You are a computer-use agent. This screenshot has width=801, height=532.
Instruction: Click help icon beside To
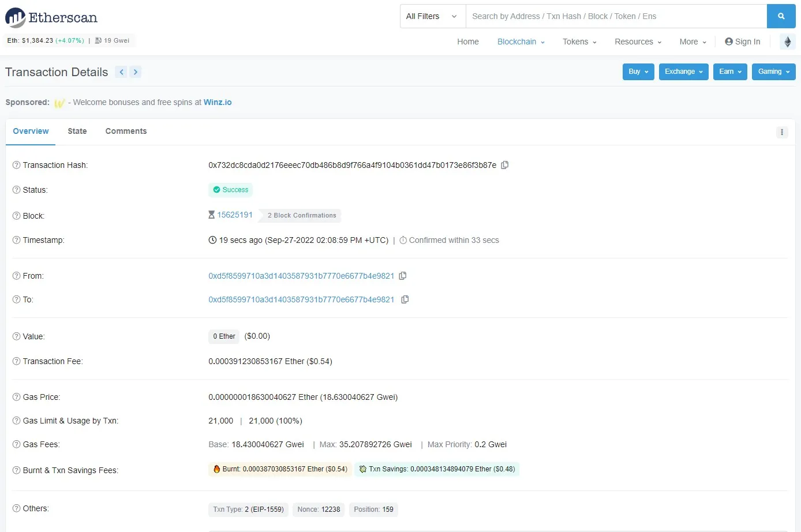tap(16, 299)
